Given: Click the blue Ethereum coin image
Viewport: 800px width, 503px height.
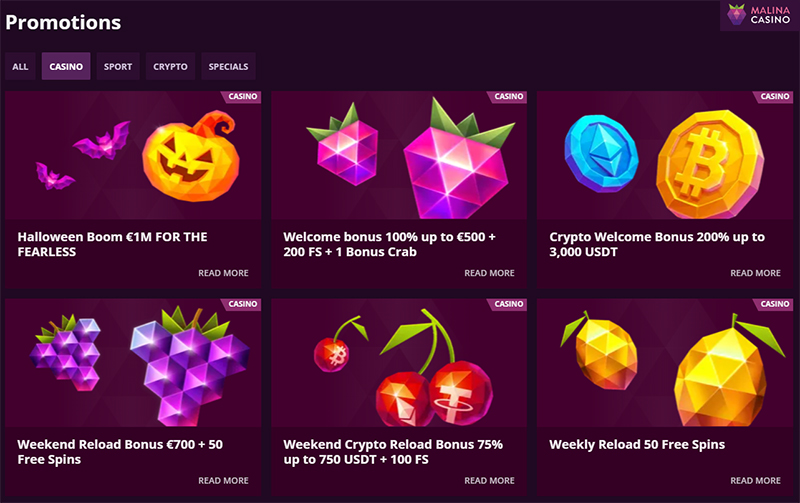Looking at the screenshot, I should (601, 153).
